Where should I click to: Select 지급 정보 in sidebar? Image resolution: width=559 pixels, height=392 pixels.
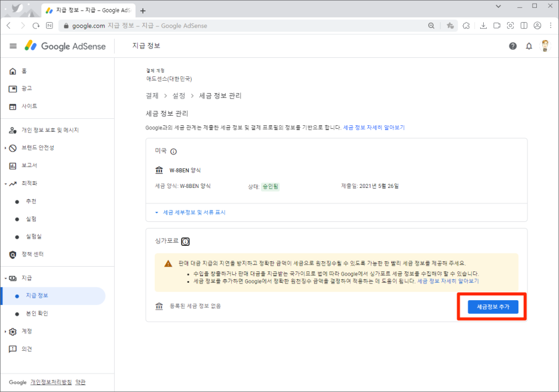54,296
